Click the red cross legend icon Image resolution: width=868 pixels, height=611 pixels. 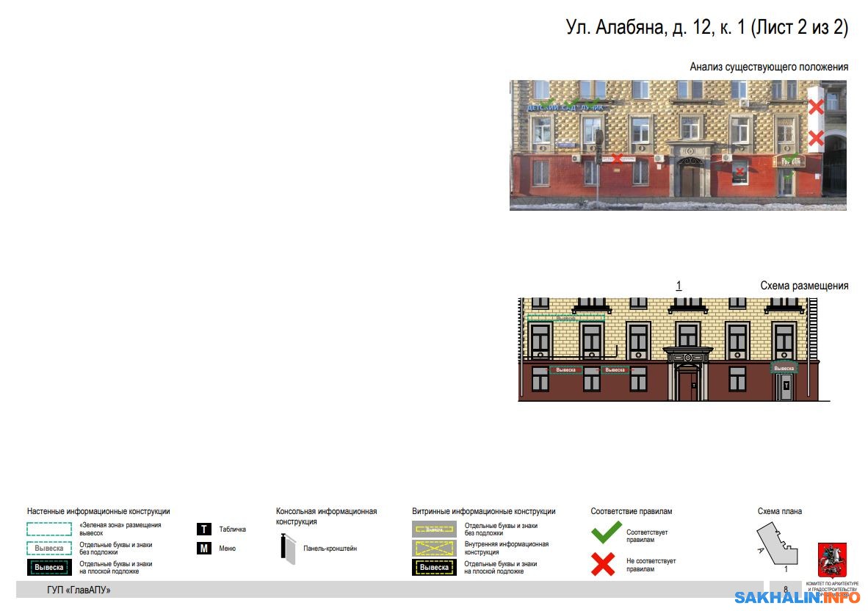click(x=604, y=564)
